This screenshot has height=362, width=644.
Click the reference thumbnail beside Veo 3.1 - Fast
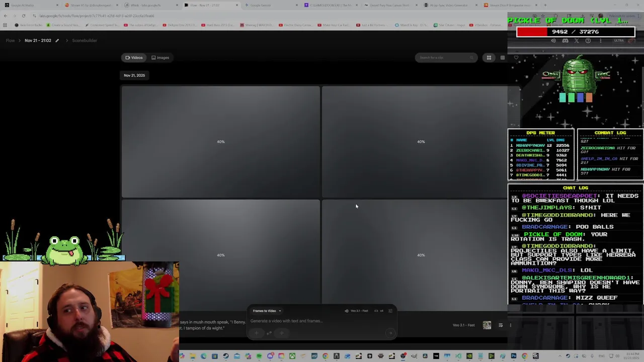click(487, 325)
